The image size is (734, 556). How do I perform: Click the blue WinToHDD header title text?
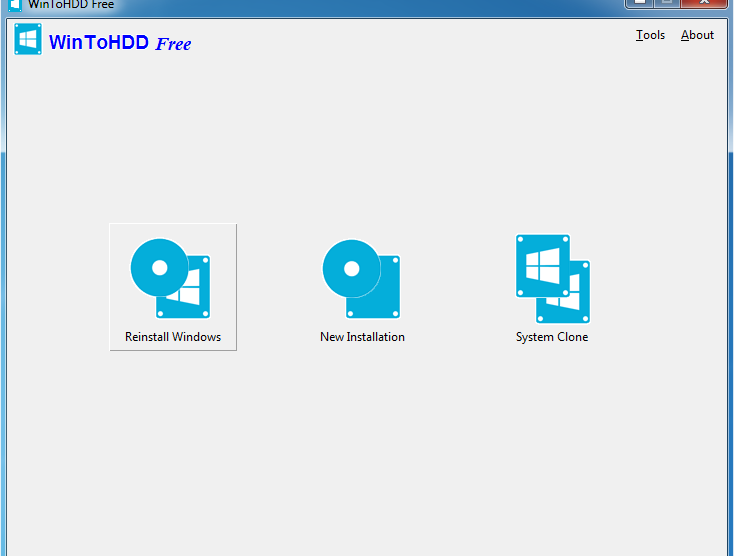(99, 43)
